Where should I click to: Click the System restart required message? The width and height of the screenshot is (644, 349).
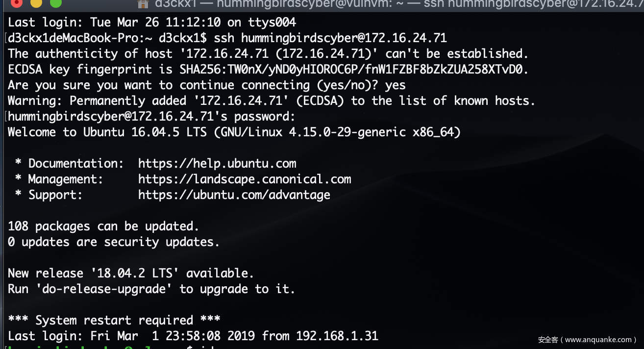click(x=114, y=320)
